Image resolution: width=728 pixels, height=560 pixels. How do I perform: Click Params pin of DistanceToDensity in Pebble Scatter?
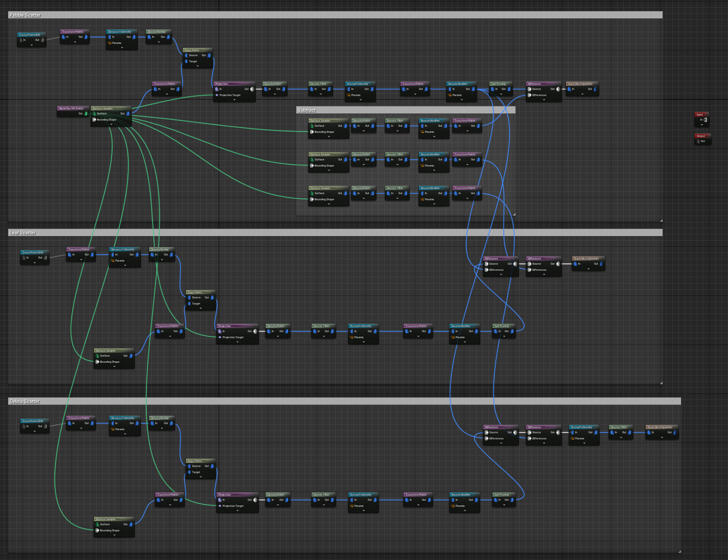point(110,43)
